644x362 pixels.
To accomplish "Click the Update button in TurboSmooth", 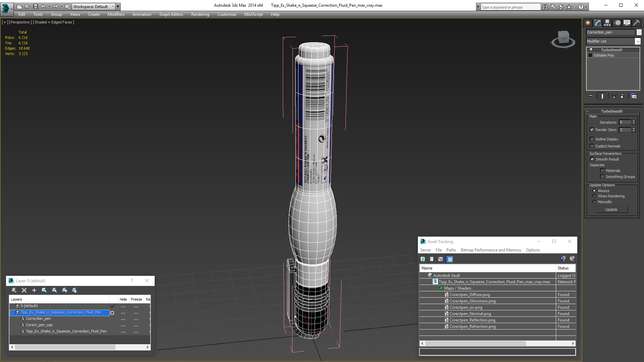I will [x=611, y=209].
